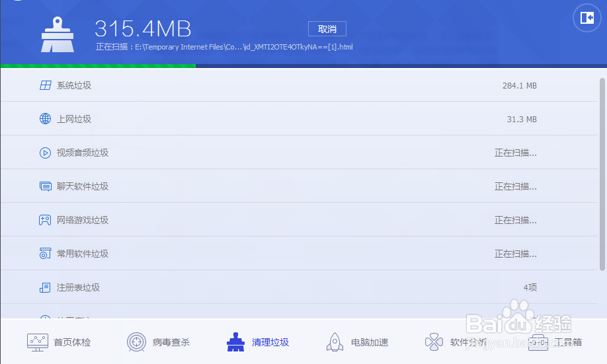Switch to 首页体检 tab label
The height and width of the screenshot is (364, 607).
[x=72, y=342]
